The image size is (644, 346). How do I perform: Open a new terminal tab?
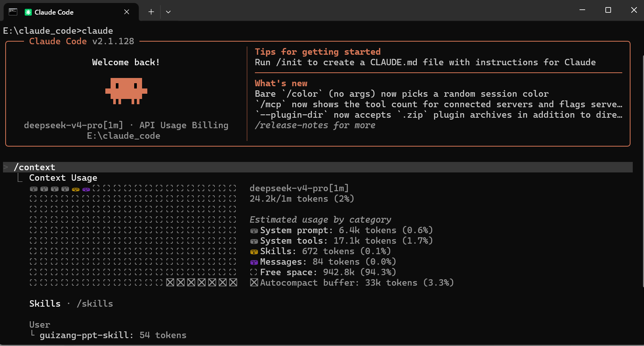pos(151,12)
